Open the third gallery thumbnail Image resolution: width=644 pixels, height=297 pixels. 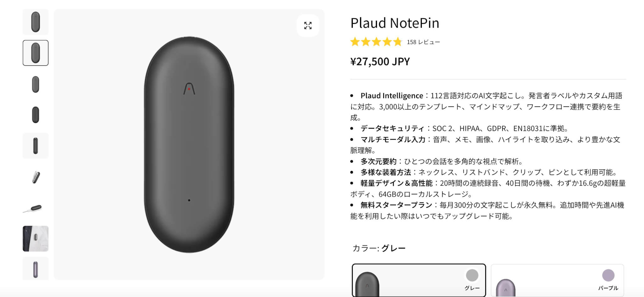click(36, 84)
